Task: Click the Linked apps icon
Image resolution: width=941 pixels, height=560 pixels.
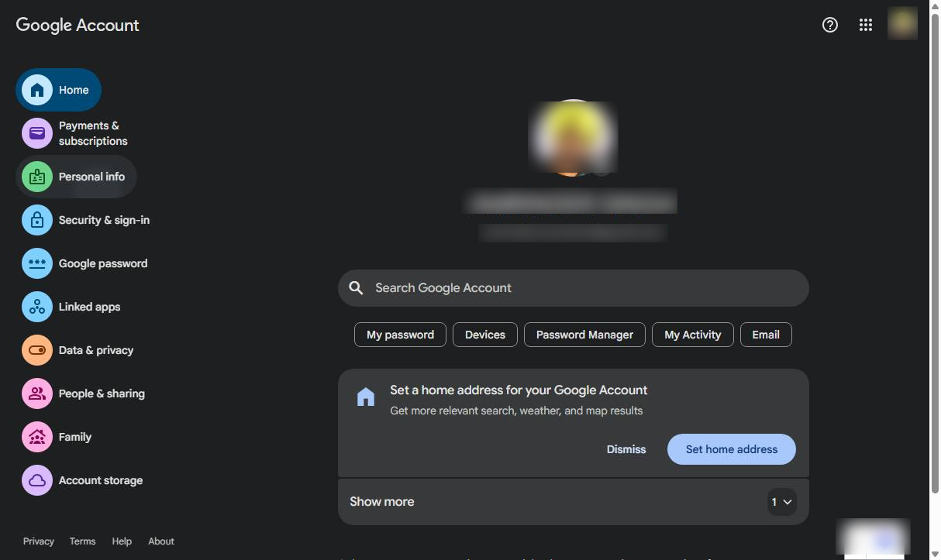Action: click(x=37, y=307)
